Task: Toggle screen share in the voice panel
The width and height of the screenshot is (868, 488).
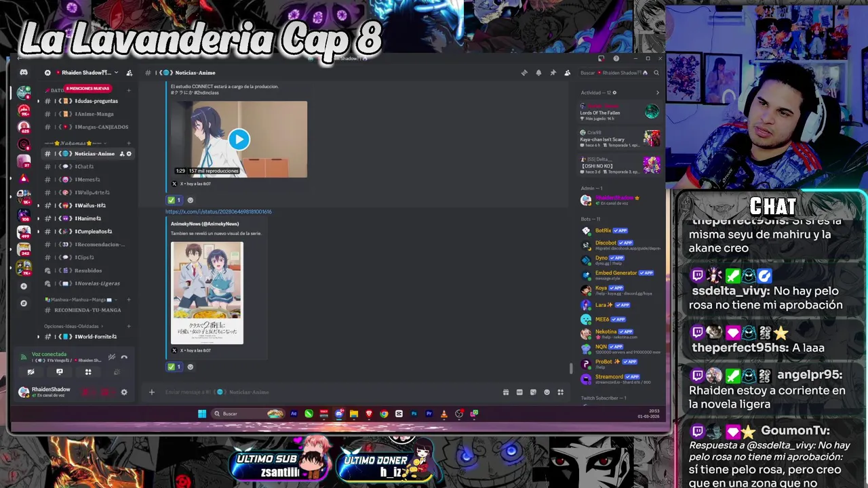Action: 60,371
